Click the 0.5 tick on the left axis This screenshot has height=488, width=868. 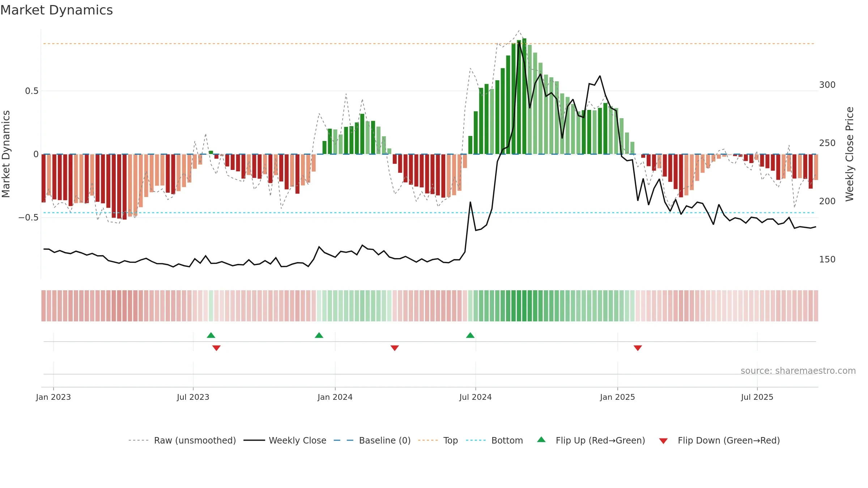(32, 91)
